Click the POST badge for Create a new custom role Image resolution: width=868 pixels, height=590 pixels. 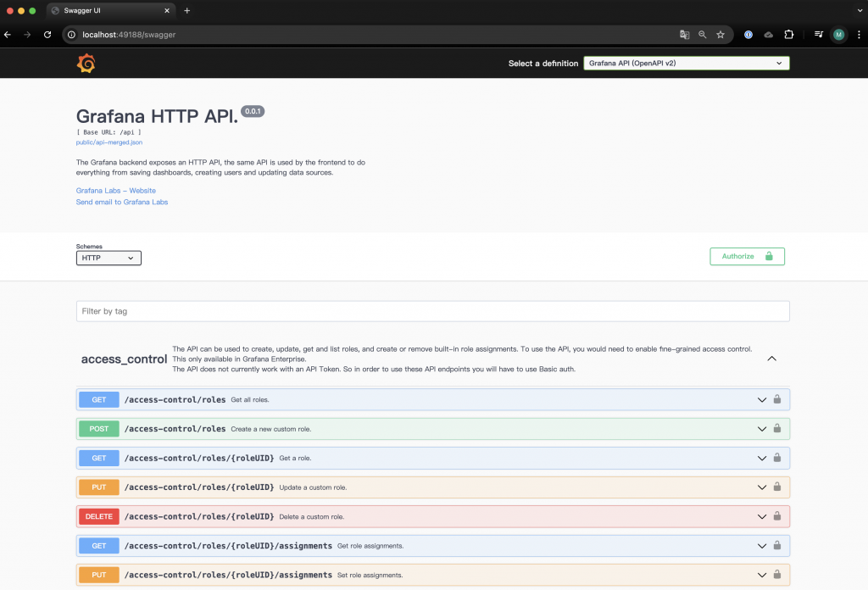pyautogui.click(x=99, y=429)
